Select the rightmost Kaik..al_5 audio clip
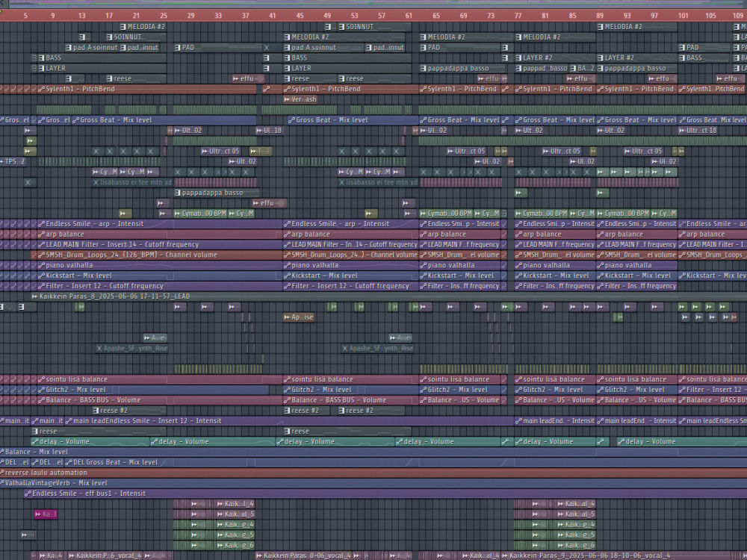Screen dimensions: 747x560 tap(575, 514)
